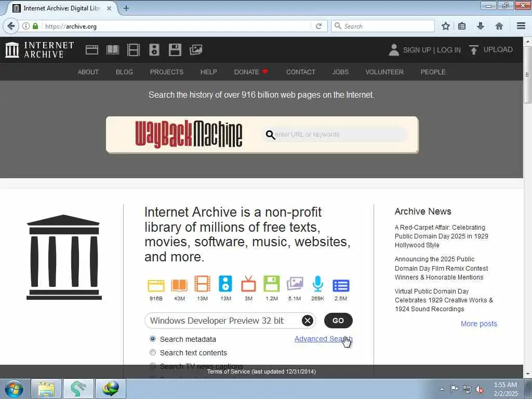
Task: Open the Images icon in top nav
Action: point(196,50)
